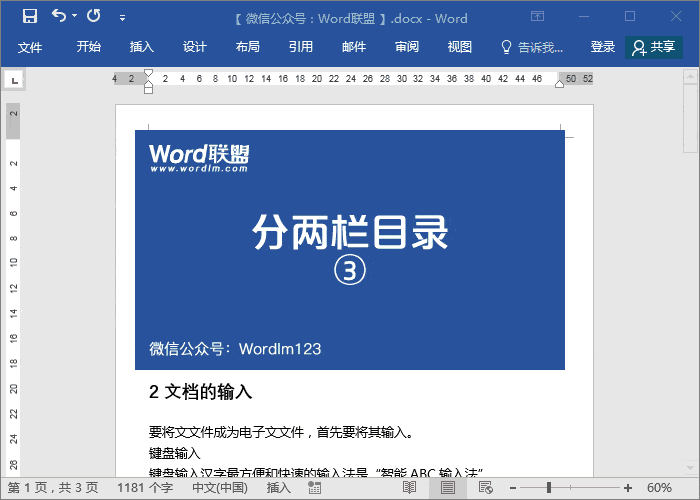Image resolution: width=700 pixels, height=500 pixels.
Task: Click the vertical scrollbar thumb
Action: 690,118
